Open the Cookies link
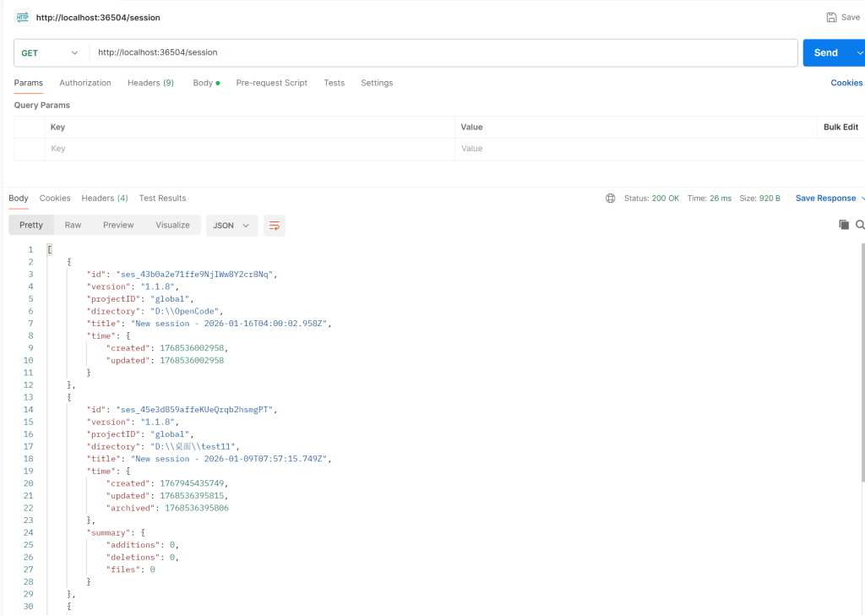 pos(846,83)
